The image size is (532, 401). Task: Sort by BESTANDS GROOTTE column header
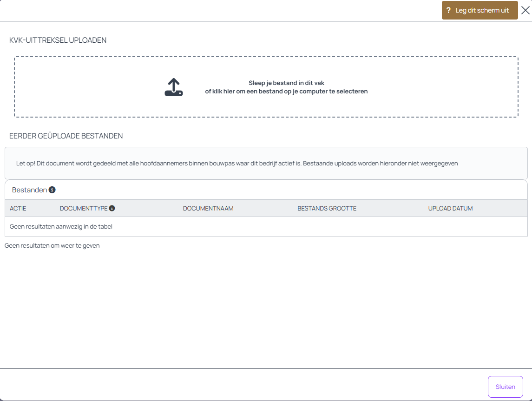click(x=327, y=209)
